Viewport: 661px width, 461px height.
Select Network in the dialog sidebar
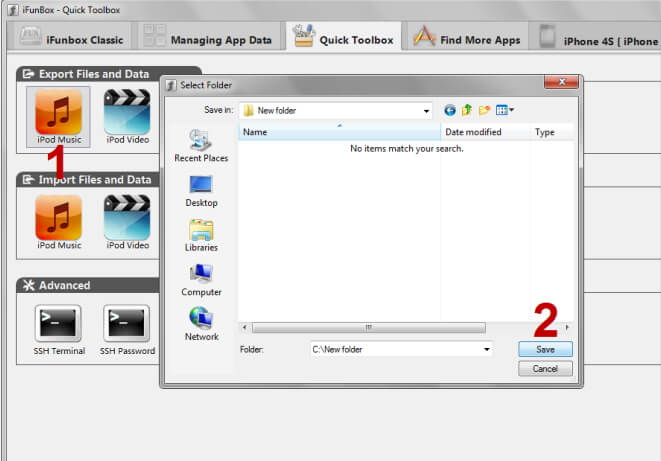coord(201,324)
